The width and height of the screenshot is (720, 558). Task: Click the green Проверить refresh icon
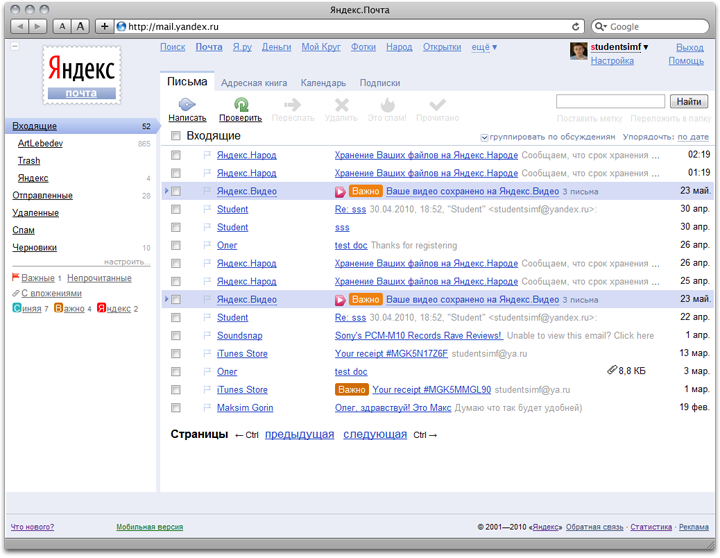click(240, 104)
